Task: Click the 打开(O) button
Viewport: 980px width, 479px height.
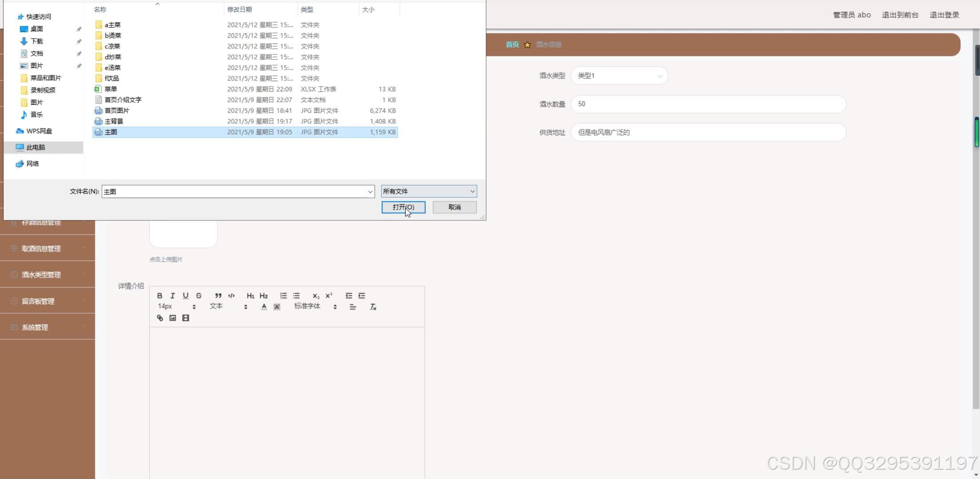Action: [403, 207]
